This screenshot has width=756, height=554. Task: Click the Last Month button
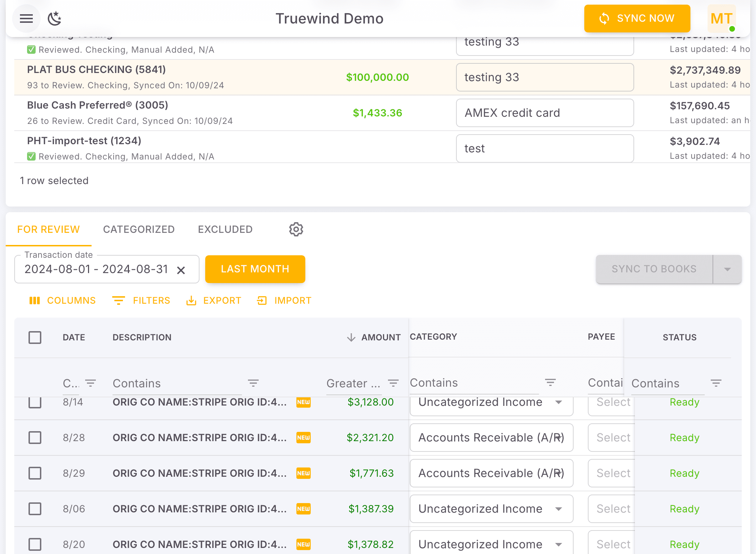[x=255, y=269]
